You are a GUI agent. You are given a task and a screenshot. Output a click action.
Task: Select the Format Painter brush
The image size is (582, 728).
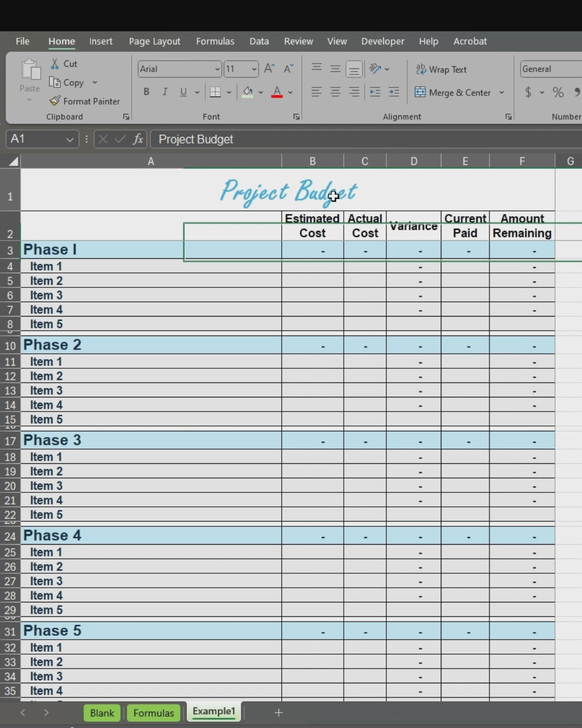[x=55, y=101]
